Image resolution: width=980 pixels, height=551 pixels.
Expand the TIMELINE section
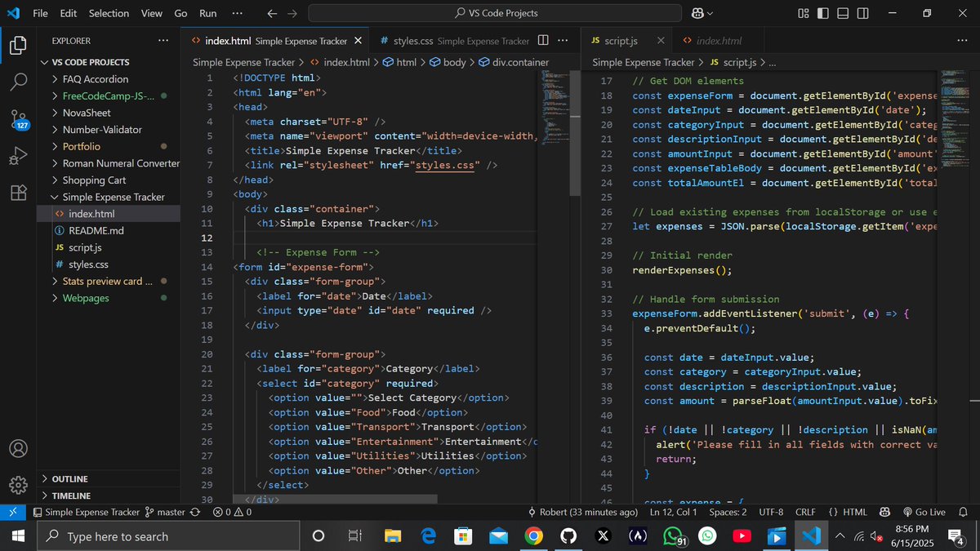pos(109,495)
